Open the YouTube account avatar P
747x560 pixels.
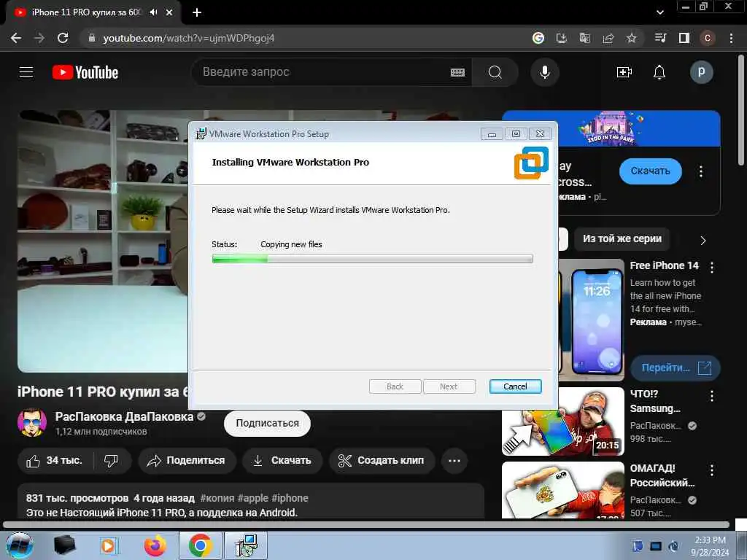coord(701,72)
